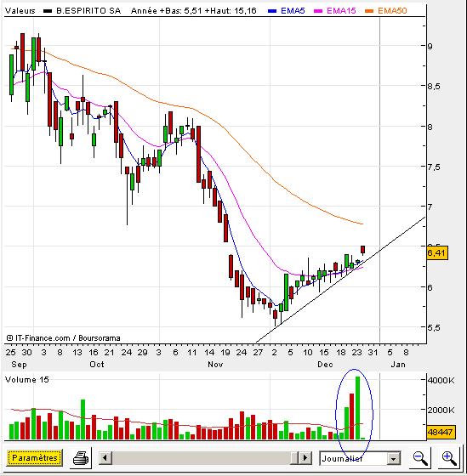Click the scrollbar left arrow

pyautogui.click(x=105, y=458)
